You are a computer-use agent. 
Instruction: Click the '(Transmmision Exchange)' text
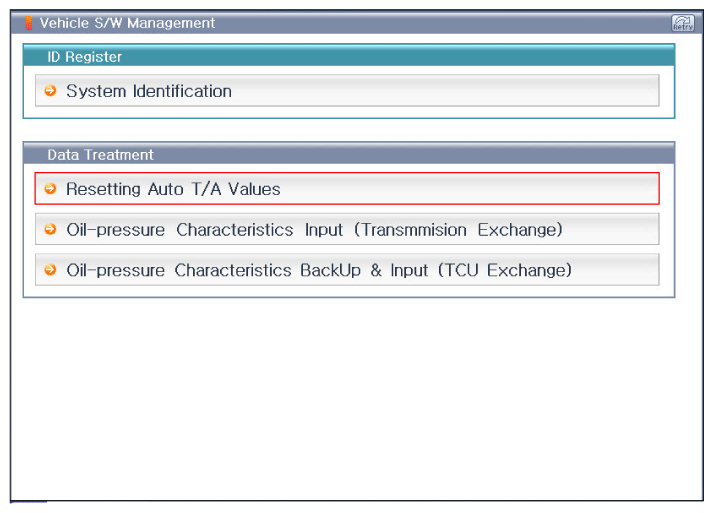tap(458, 230)
